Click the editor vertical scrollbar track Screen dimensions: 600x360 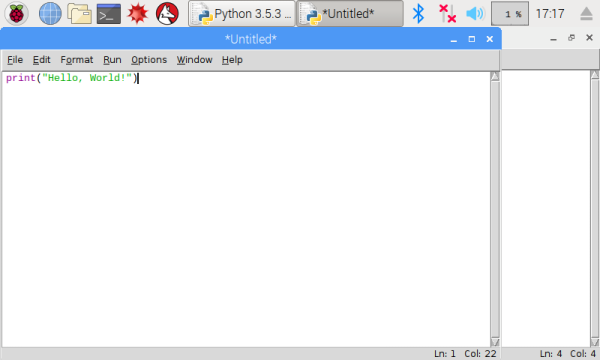point(495,209)
